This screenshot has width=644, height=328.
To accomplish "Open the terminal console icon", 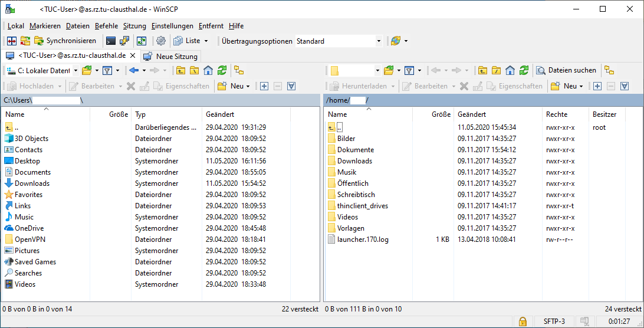I will click(110, 41).
